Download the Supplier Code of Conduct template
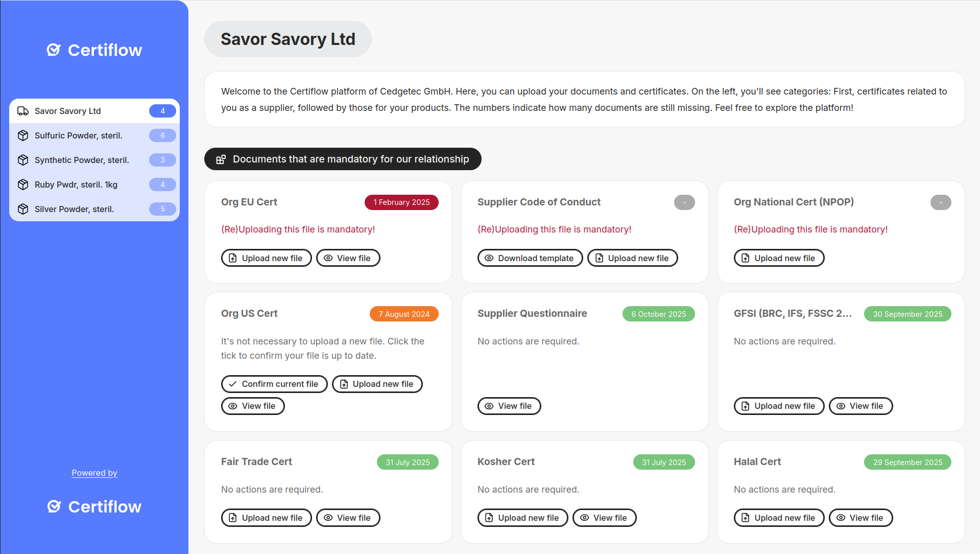Viewport: 980px width, 554px height. (x=530, y=258)
